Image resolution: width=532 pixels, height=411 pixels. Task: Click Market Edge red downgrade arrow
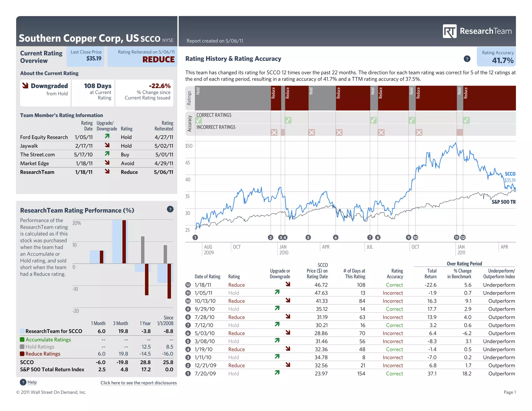pyautogui.click(x=107, y=163)
